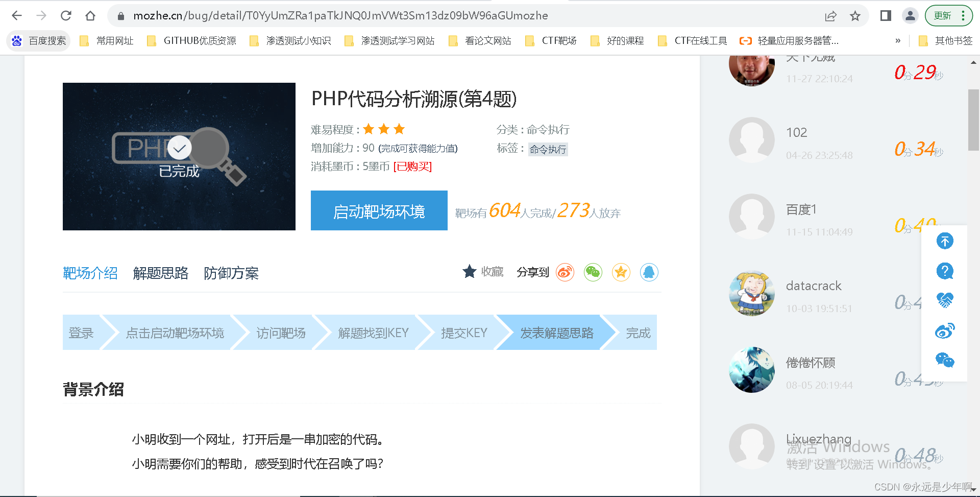This screenshot has width=980, height=497.
Task: Share to QQ via blue penguin icon
Action: pyautogui.click(x=649, y=272)
